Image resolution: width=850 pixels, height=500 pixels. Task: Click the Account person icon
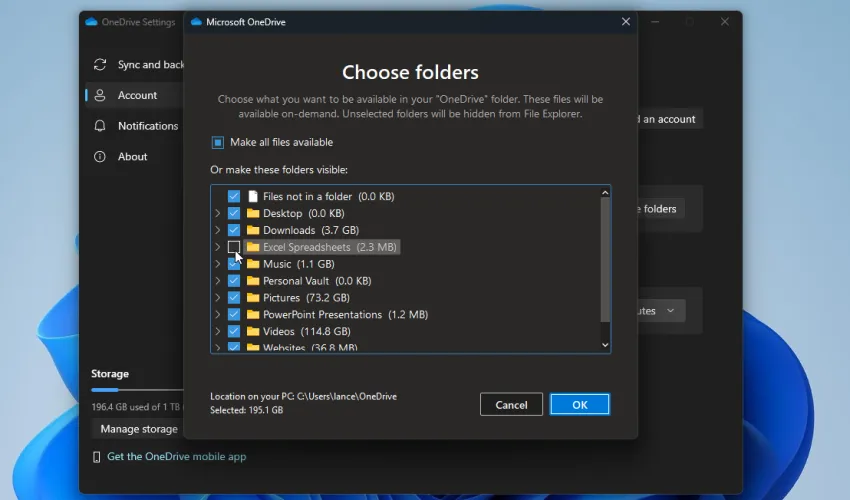coord(100,96)
